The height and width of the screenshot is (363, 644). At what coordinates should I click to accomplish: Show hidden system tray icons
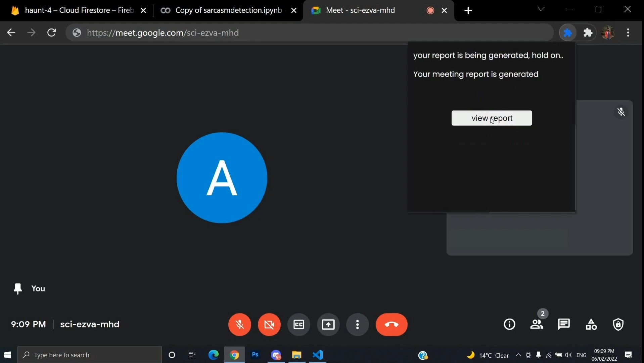click(518, 355)
